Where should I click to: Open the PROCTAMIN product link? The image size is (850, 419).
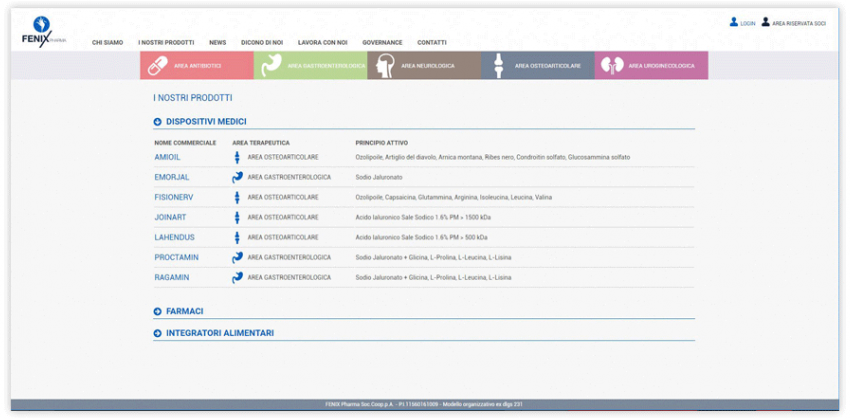click(x=177, y=257)
